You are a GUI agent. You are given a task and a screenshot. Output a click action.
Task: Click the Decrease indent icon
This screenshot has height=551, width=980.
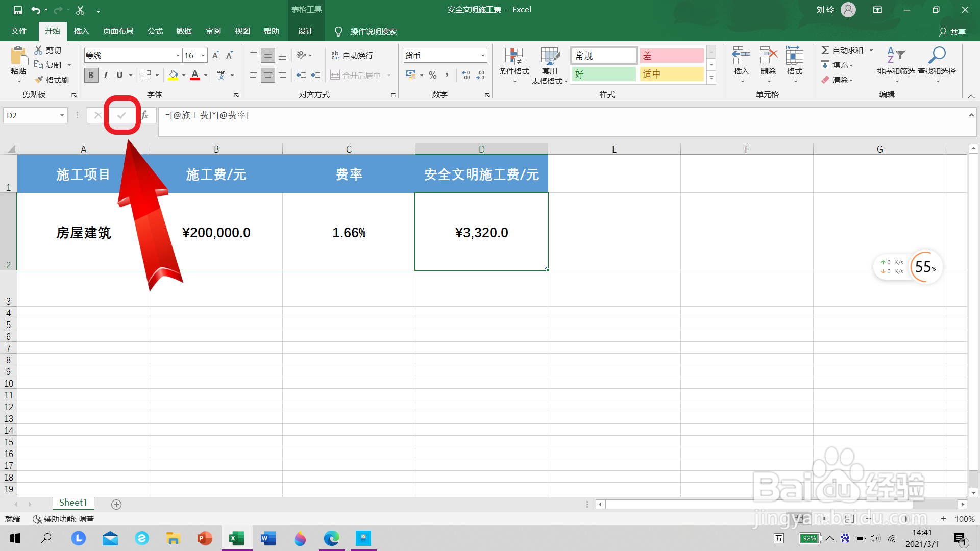click(301, 75)
